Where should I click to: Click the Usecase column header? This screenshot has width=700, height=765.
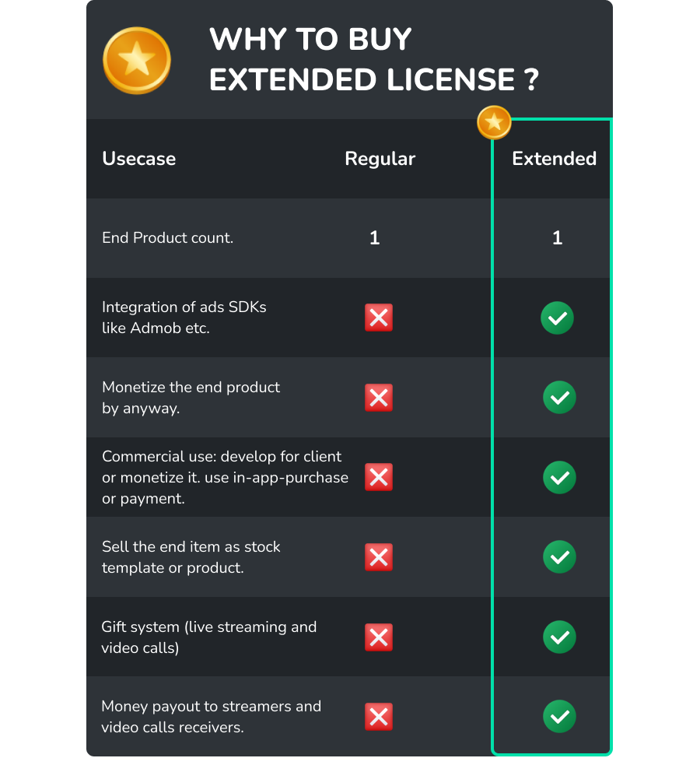139,159
